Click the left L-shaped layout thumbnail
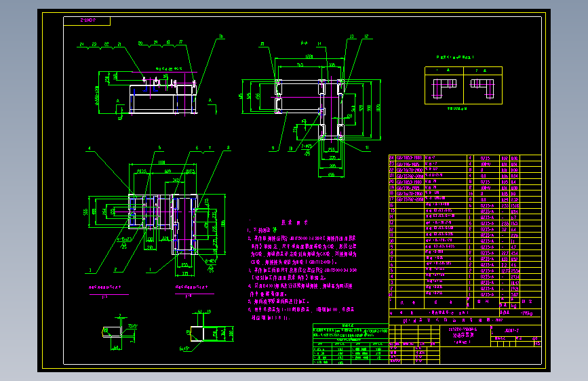Viewport: 588px width, 381px height. 444,89
